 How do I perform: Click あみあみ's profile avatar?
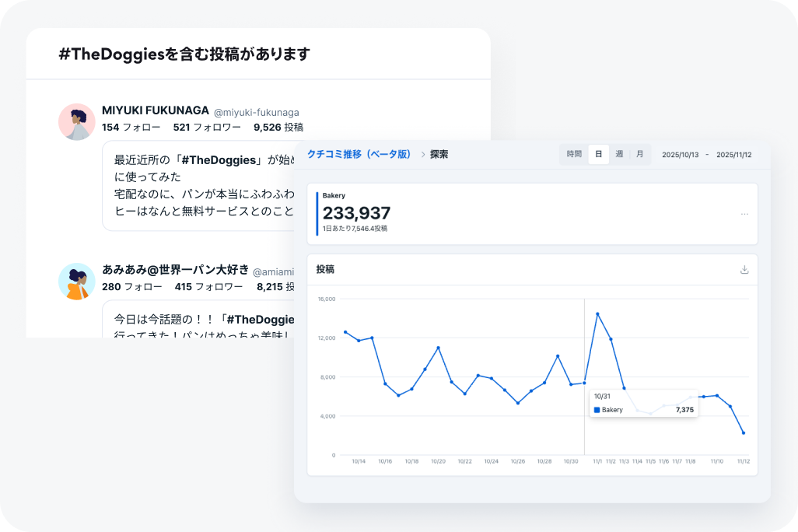[76, 282]
